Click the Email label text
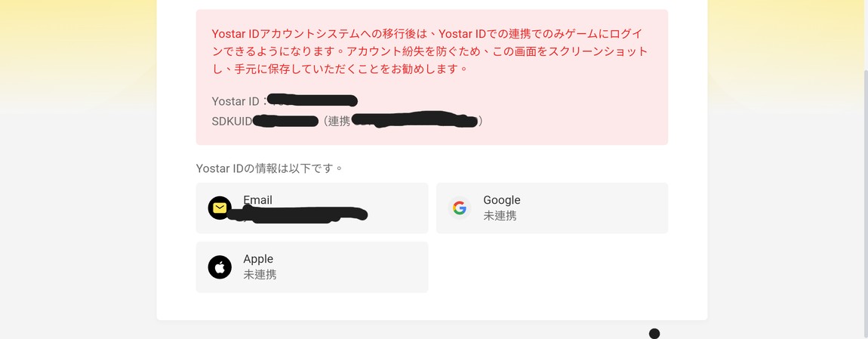The height and width of the screenshot is (339, 868). pyautogui.click(x=257, y=200)
